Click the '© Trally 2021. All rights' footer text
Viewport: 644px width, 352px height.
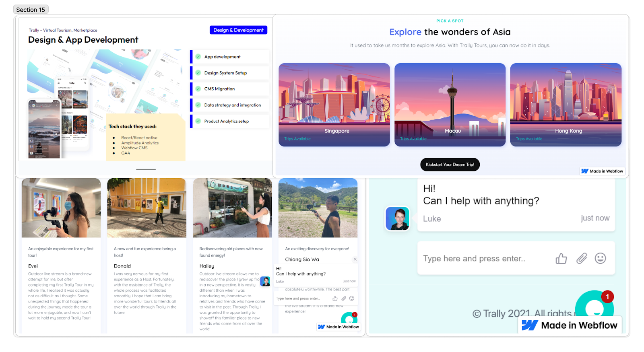coord(522,313)
